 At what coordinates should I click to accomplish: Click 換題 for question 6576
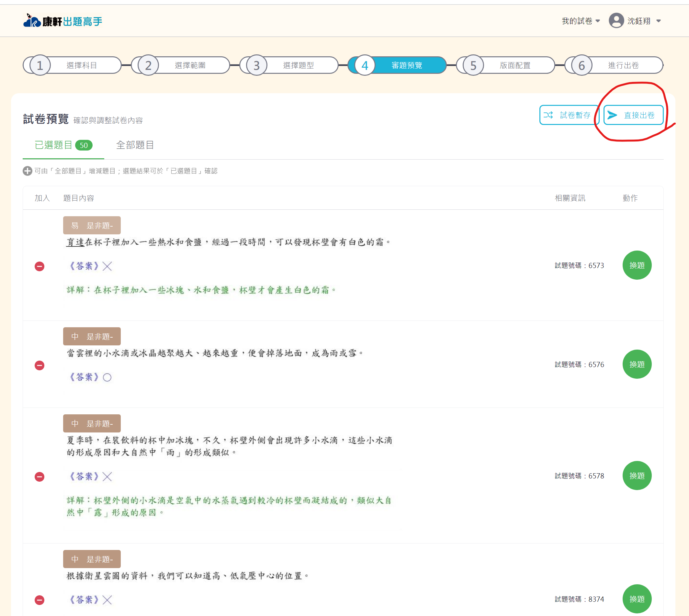[637, 364]
